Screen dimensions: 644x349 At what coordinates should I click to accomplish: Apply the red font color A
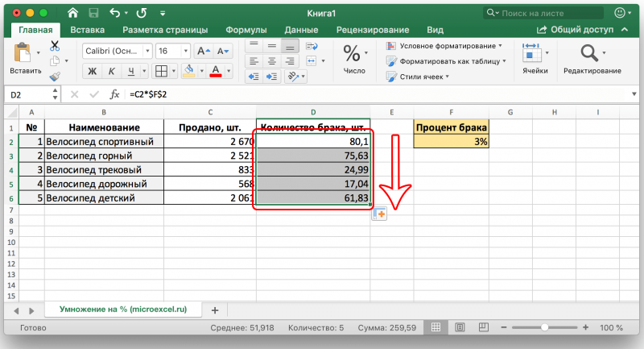point(216,71)
